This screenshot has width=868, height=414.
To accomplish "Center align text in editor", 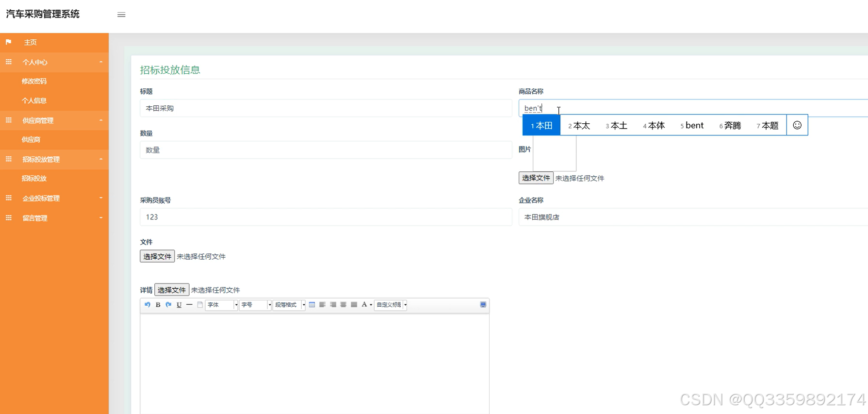I will 343,305.
